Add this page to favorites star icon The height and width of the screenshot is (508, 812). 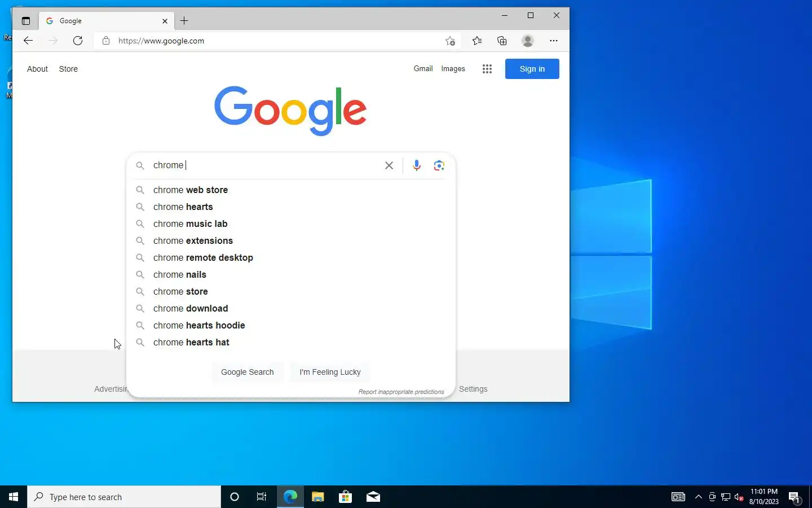[450, 41]
